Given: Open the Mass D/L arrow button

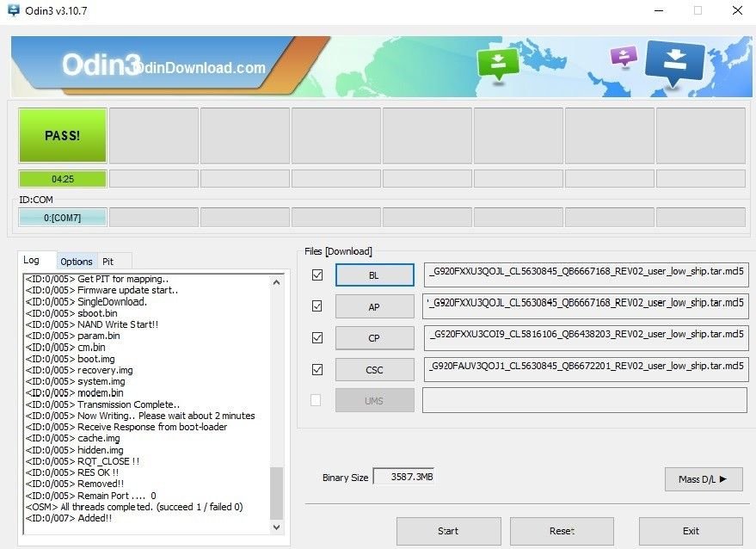Looking at the screenshot, I should click(704, 479).
